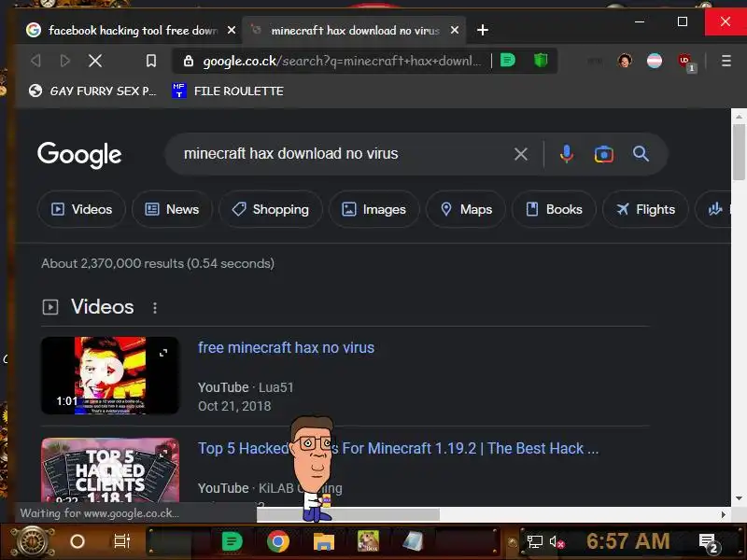Open the pink and blue striped extension icon
This screenshot has width=747, height=560.
655,61
